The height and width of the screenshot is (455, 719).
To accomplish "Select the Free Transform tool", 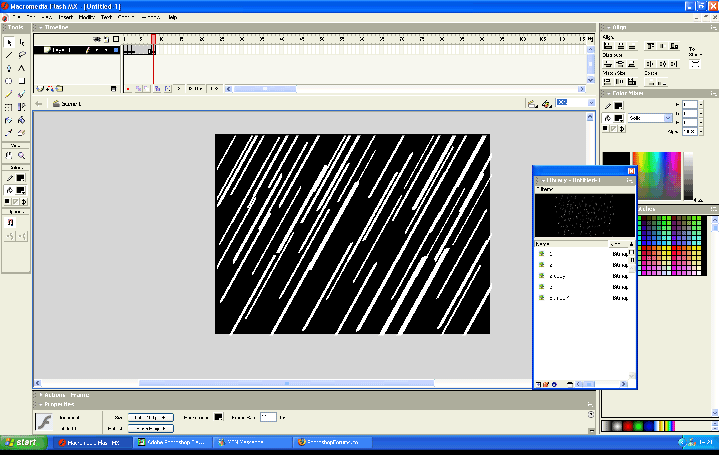I will tap(9, 107).
